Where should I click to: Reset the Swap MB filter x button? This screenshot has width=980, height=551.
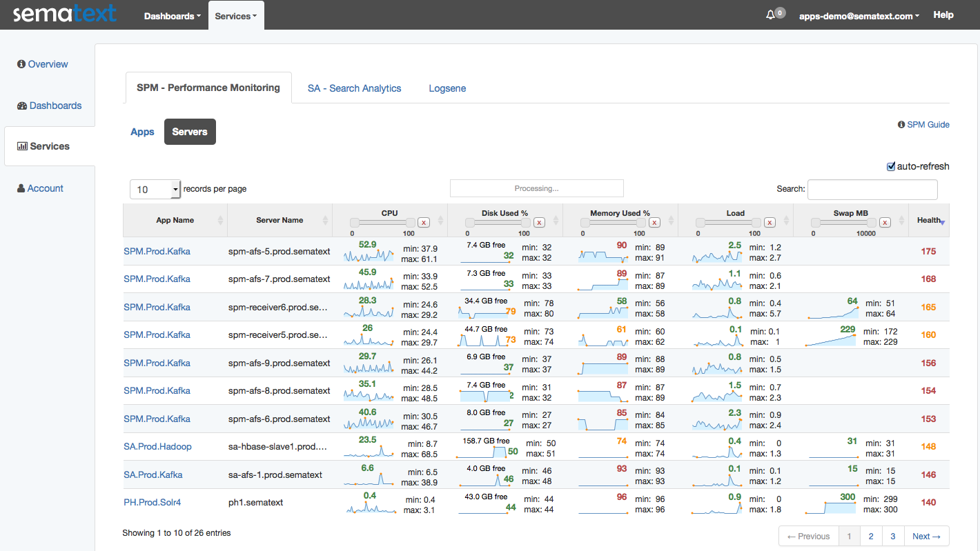pyautogui.click(x=885, y=222)
